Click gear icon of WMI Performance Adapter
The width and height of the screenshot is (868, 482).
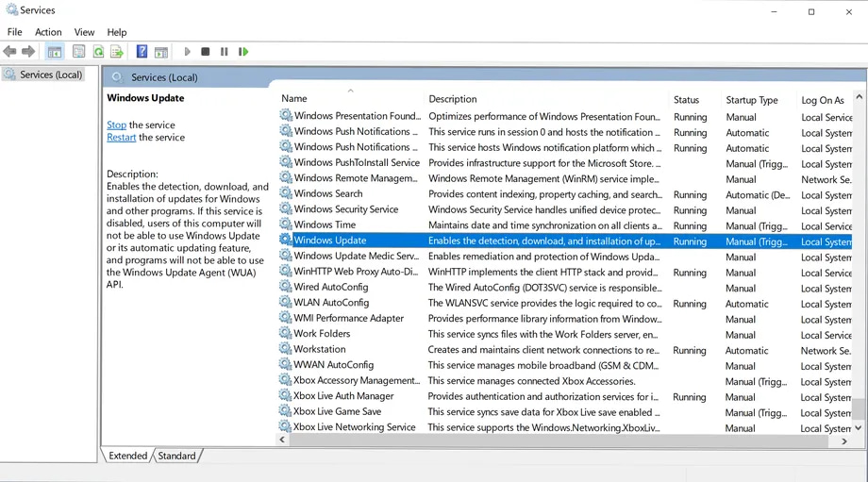[x=286, y=318]
